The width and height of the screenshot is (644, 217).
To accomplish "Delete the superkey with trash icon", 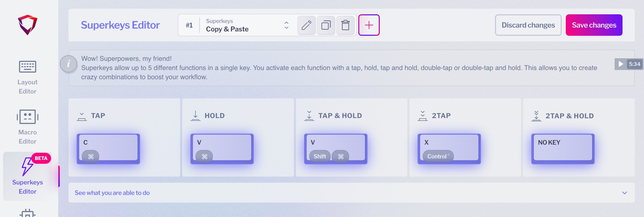I will 345,25.
